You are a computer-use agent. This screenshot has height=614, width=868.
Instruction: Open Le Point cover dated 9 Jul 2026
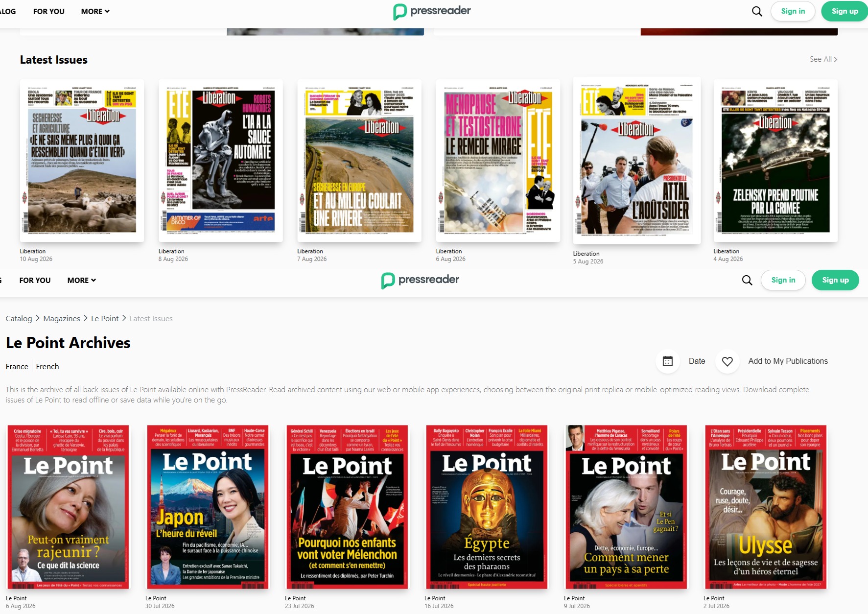point(626,507)
